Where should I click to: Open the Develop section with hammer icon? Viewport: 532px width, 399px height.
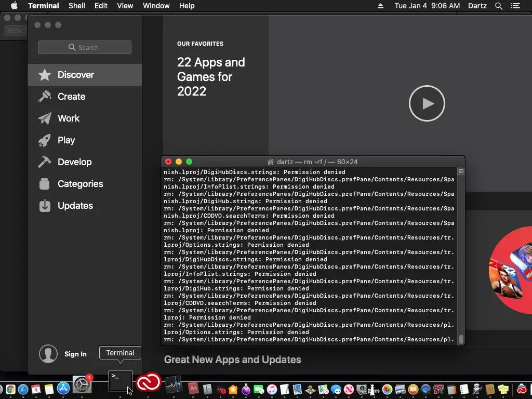pos(85,162)
